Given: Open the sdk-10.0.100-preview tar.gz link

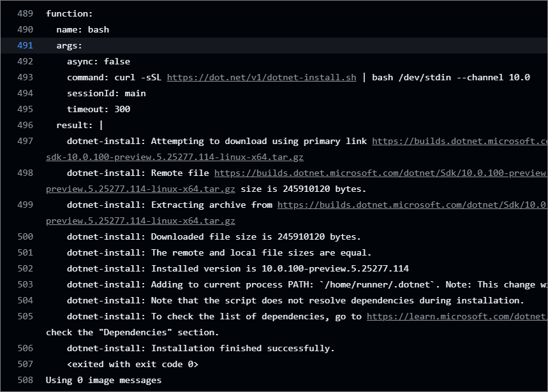Looking at the screenshot, I should (x=175, y=157).
